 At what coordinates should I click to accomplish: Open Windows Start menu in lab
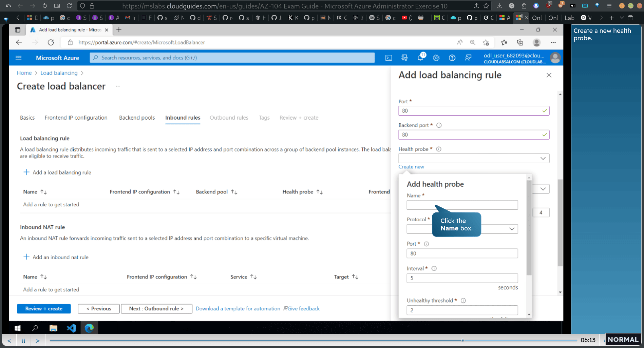(x=18, y=328)
